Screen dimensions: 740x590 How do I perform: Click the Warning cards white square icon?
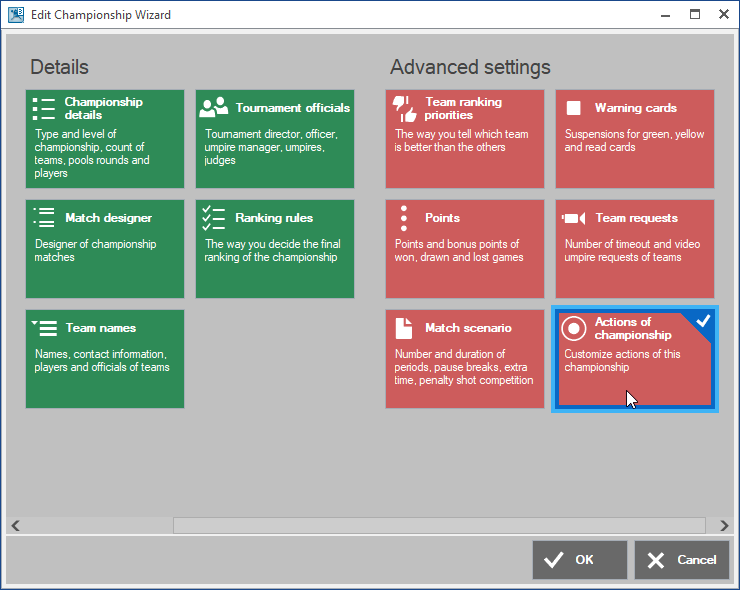click(x=573, y=108)
